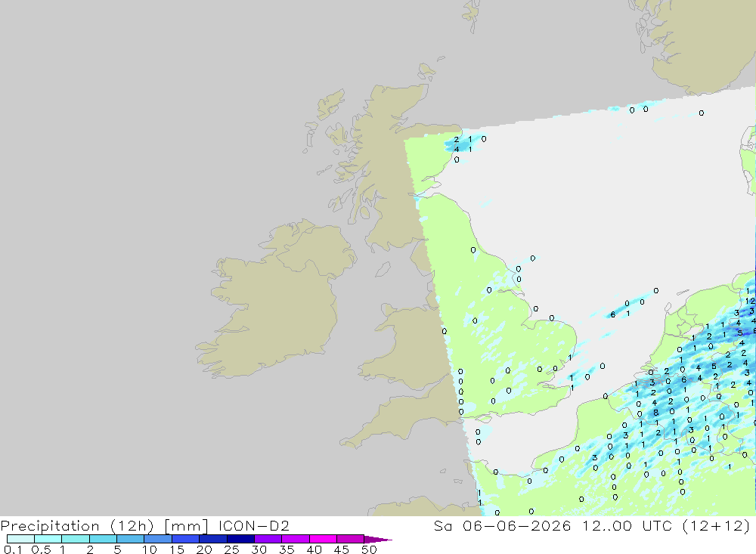
Task: Choose the 2 mm light blue swatch
Action: (x=103, y=539)
